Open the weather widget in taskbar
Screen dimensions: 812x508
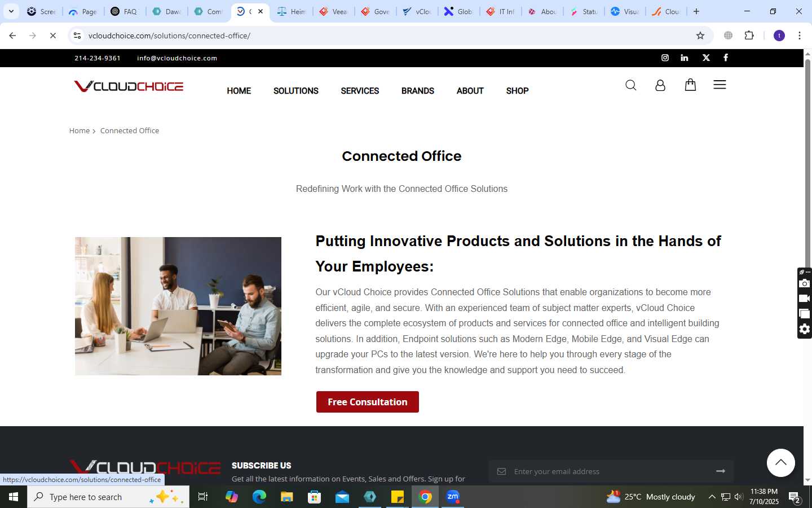[x=650, y=497]
